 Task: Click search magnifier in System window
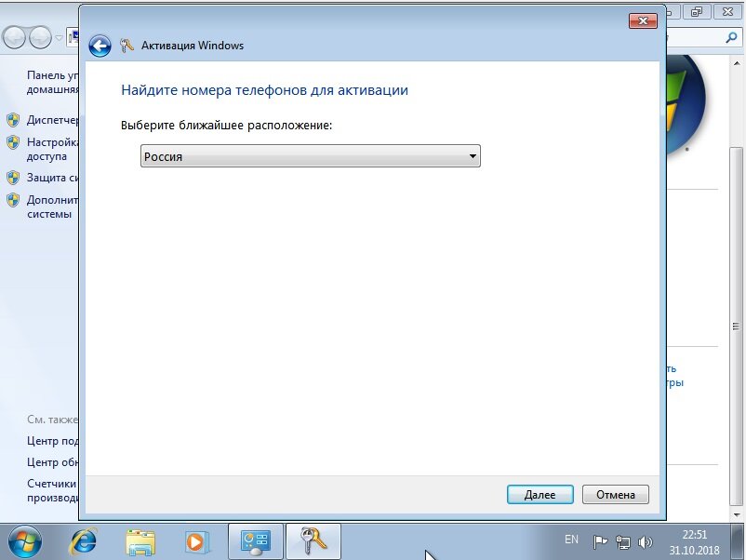[x=731, y=37]
